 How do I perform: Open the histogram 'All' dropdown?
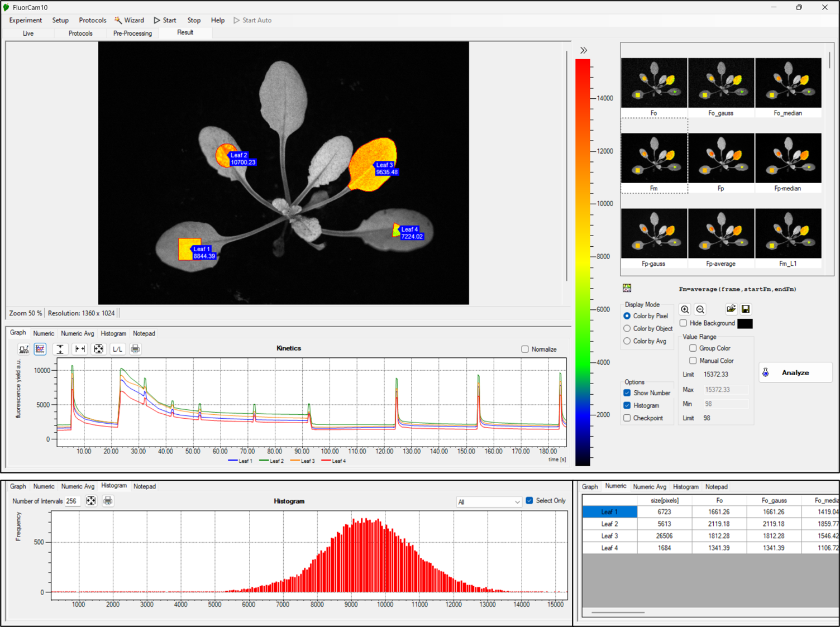click(489, 502)
